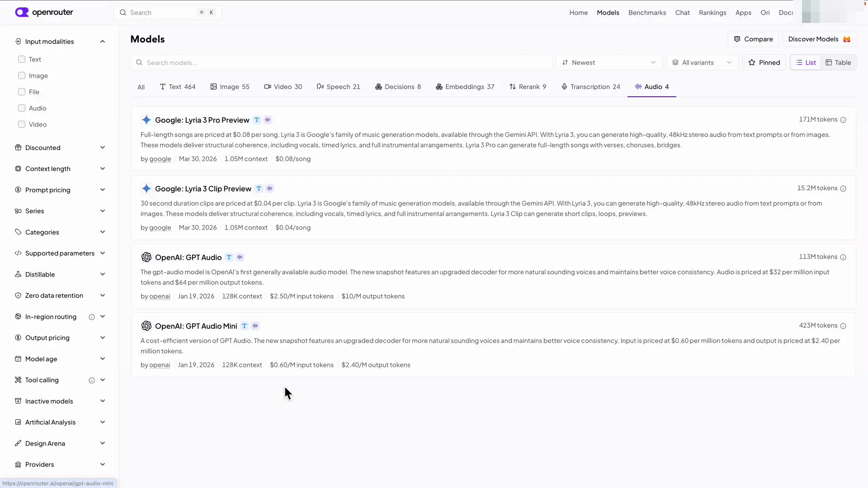Click the Pinned button
The height and width of the screenshot is (488, 868).
click(764, 62)
